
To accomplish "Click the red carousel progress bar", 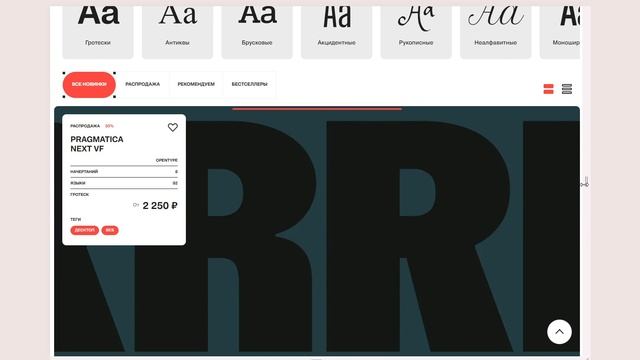I will (x=317, y=109).
